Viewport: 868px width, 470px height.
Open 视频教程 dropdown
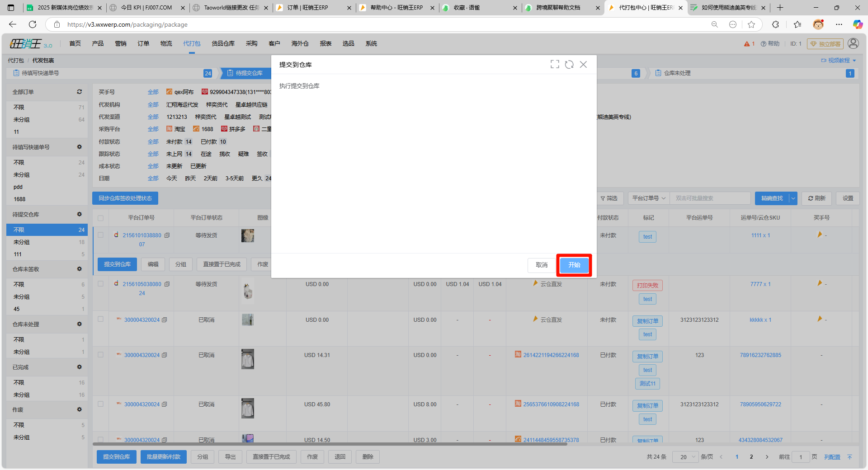839,60
